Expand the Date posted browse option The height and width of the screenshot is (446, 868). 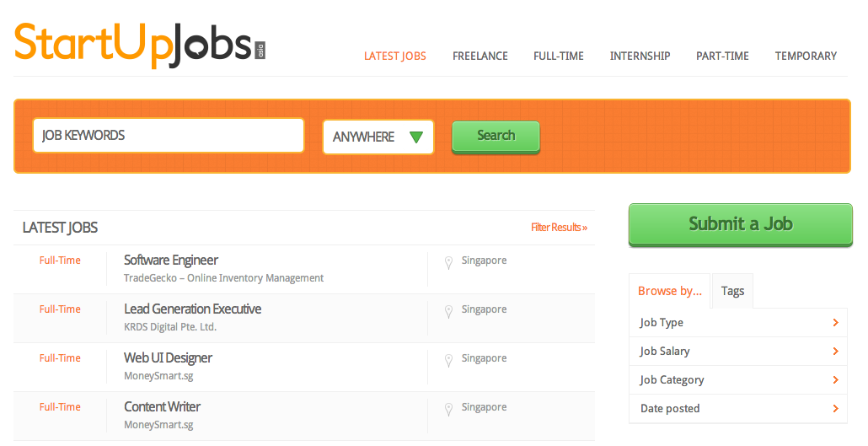tap(738, 409)
